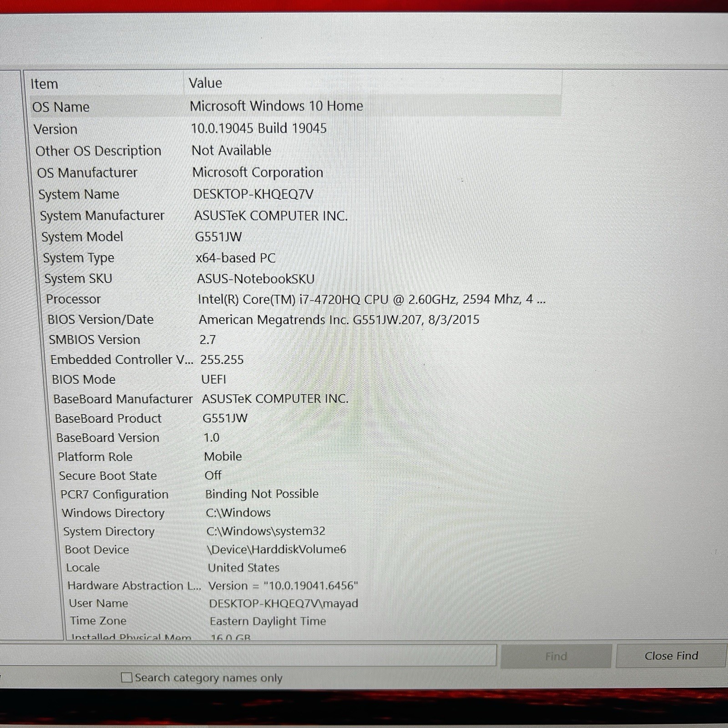The height and width of the screenshot is (728, 728).
Task: Select the BIOS Mode row label
Action: [x=84, y=379]
